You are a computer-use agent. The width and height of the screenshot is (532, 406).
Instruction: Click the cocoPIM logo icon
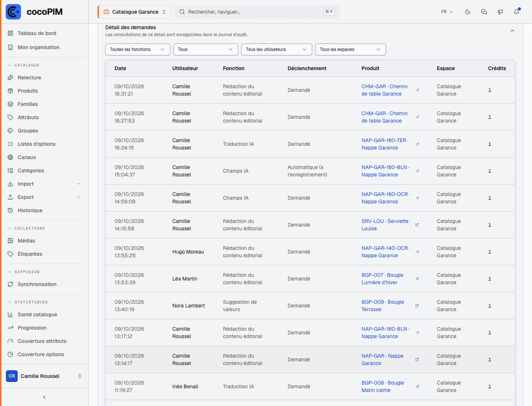point(13,12)
